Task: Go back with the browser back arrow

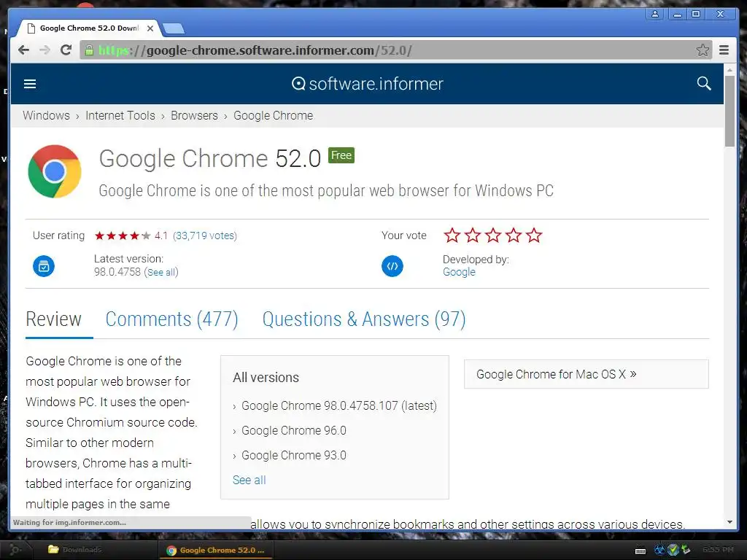Action: pos(23,50)
